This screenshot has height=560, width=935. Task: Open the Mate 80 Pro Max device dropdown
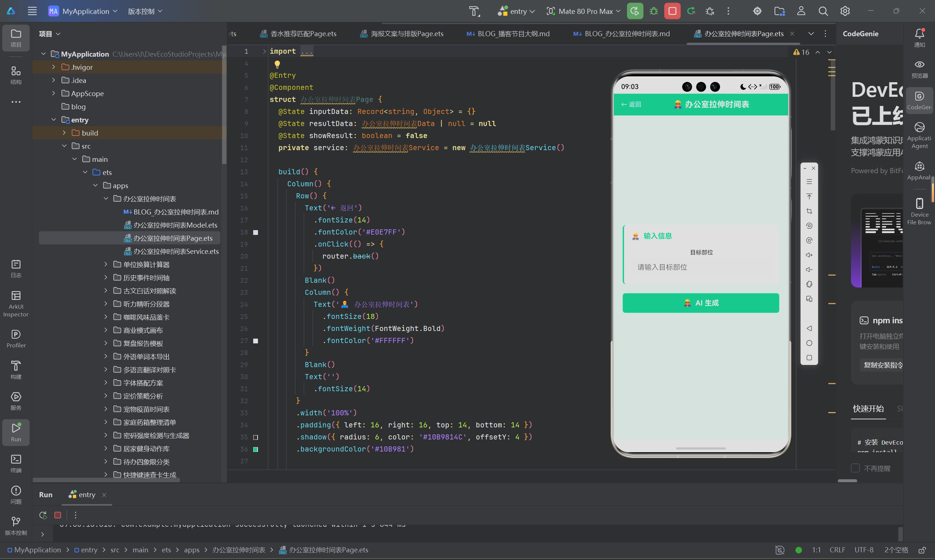pyautogui.click(x=583, y=11)
